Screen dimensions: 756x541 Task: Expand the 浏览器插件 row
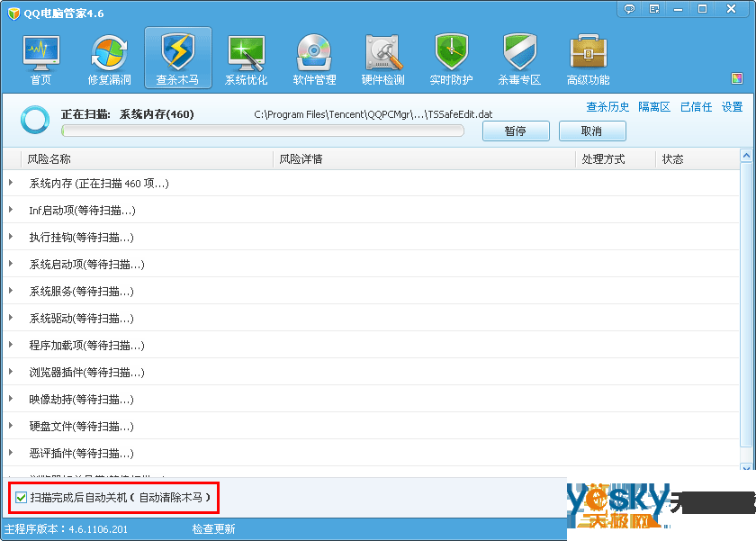click(x=11, y=372)
